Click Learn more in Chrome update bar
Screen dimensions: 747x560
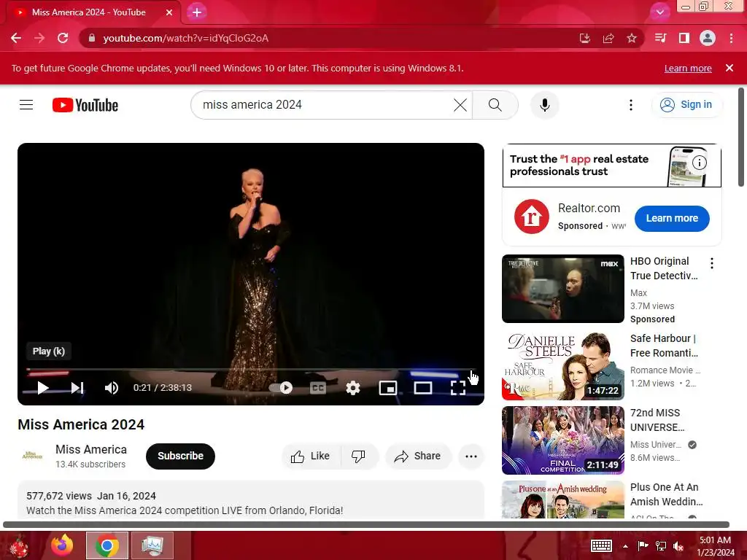pyautogui.click(x=688, y=68)
